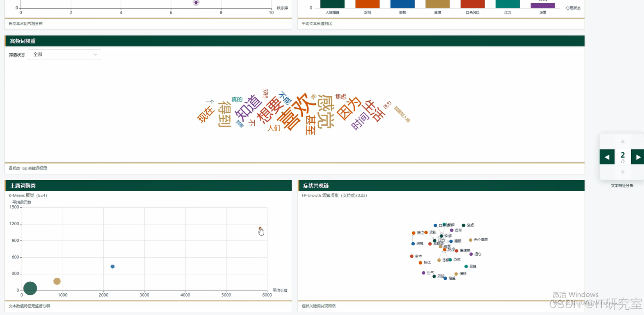Click the blue cluster bubble in K-Means chart

pos(112,267)
